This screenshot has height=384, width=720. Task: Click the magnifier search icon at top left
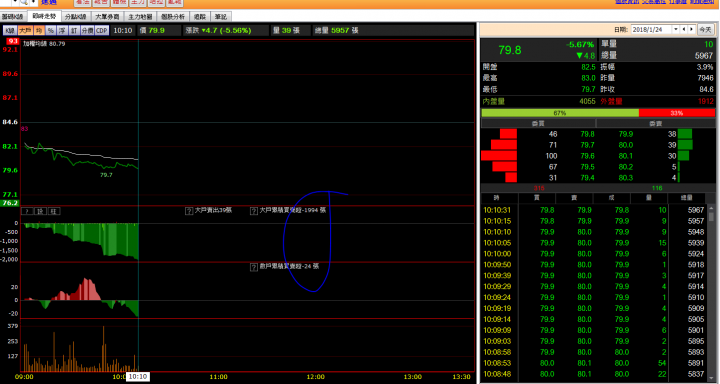point(23,2)
